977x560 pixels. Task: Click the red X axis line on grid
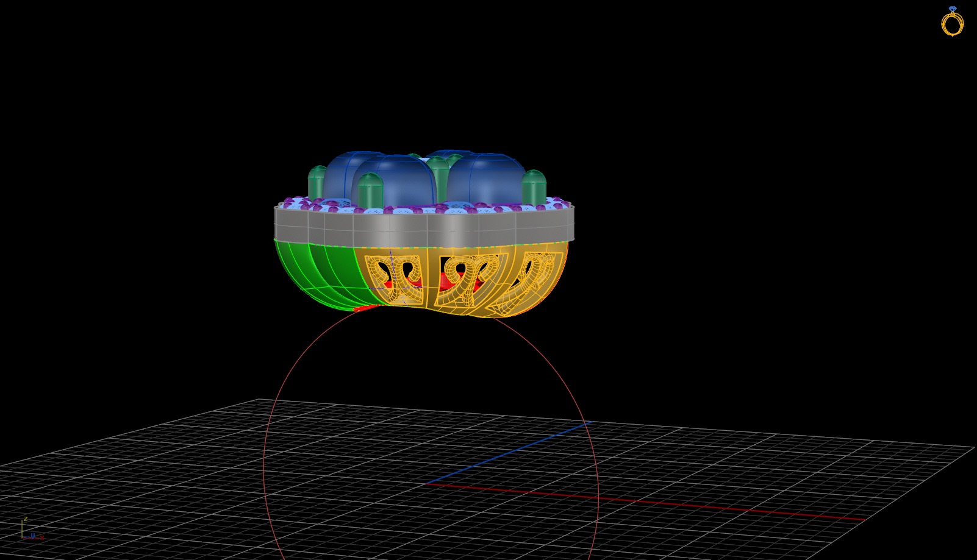(x=646, y=502)
